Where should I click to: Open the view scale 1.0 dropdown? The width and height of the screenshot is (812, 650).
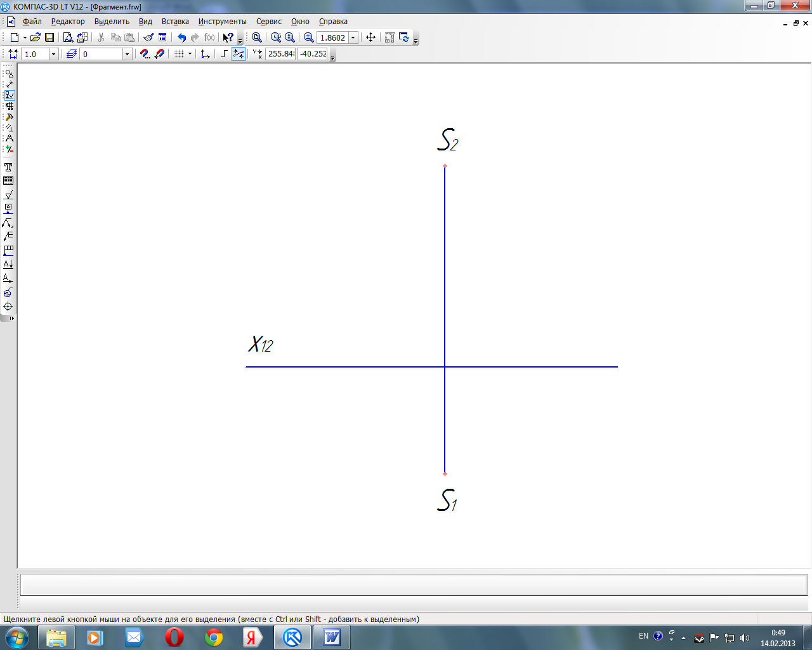pyautogui.click(x=53, y=54)
